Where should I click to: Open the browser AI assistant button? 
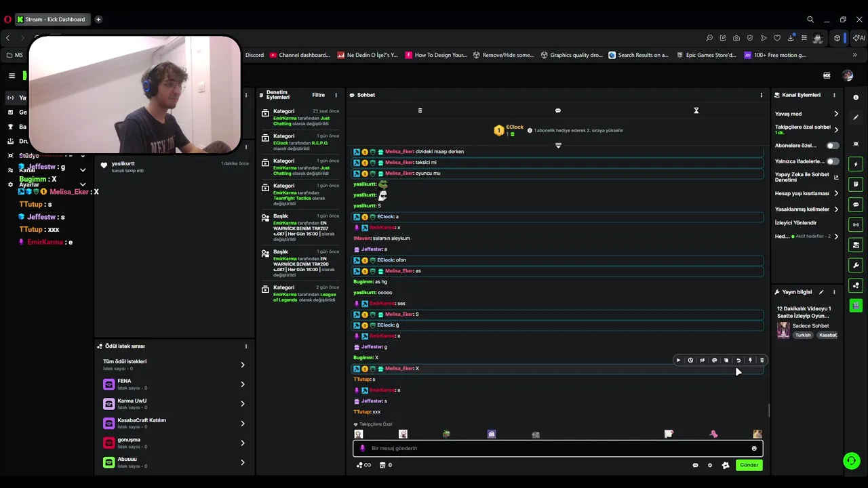859,38
